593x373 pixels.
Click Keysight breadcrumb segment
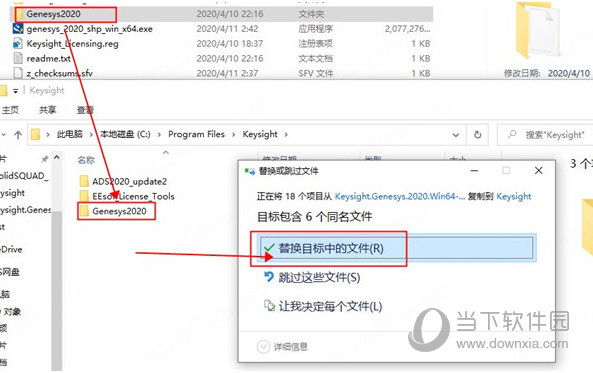[260, 134]
